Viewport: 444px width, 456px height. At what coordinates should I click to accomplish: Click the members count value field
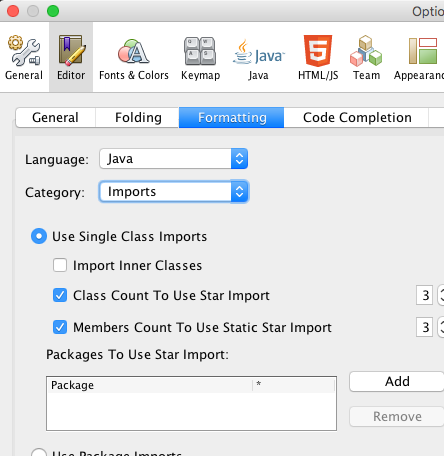[424, 327]
